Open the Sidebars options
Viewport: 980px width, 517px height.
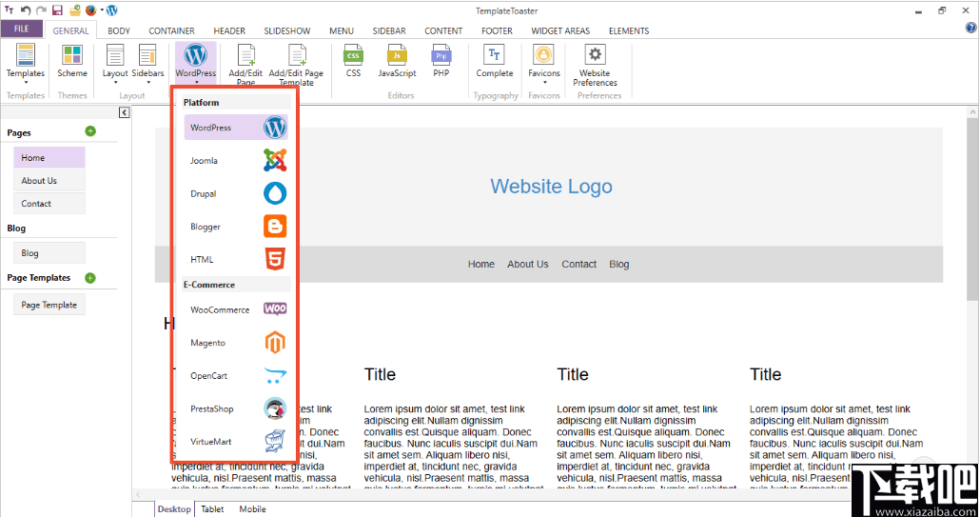[x=147, y=64]
